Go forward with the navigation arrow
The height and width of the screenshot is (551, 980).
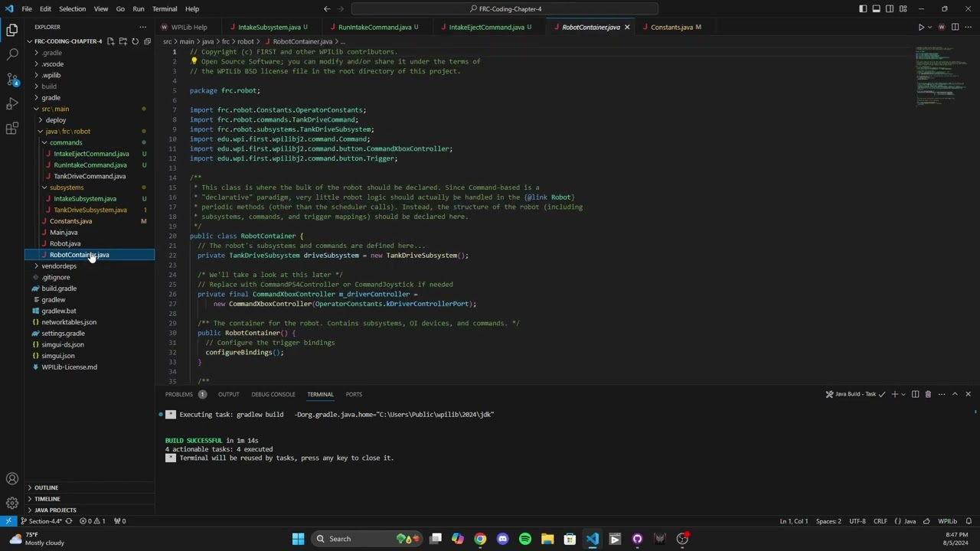click(x=341, y=9)
